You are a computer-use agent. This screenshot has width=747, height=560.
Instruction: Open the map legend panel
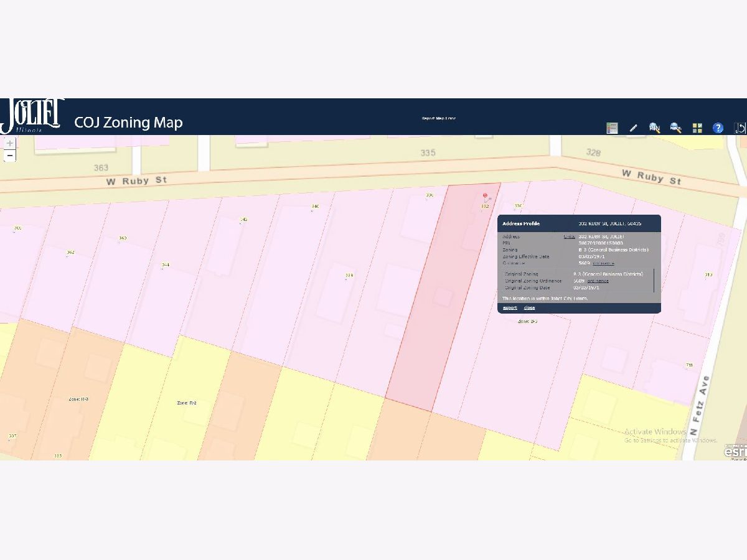pyautogui.click(x=612, y=128)
